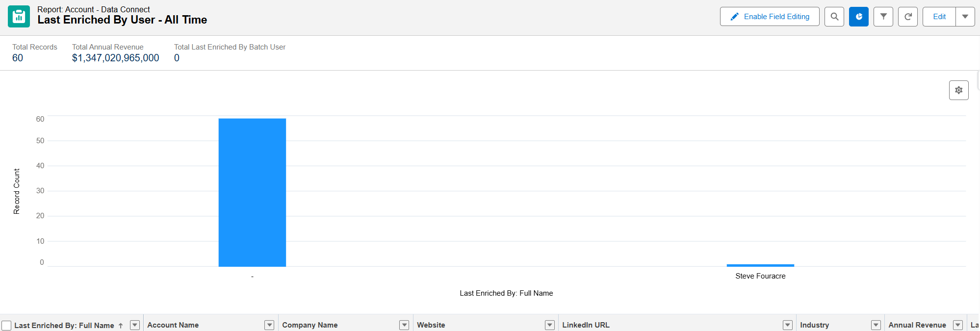Screen dimensions: 980x331
Task: Refresh the report with reload icon
Action: pyautogui.click(x=907, y=17)
